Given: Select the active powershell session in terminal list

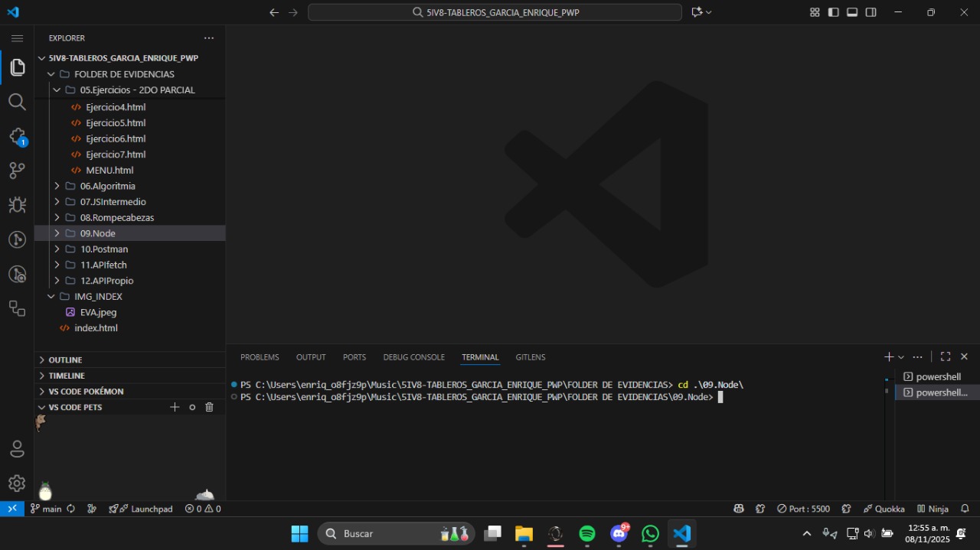Looking at the screenshot, I should pos(935,392).
